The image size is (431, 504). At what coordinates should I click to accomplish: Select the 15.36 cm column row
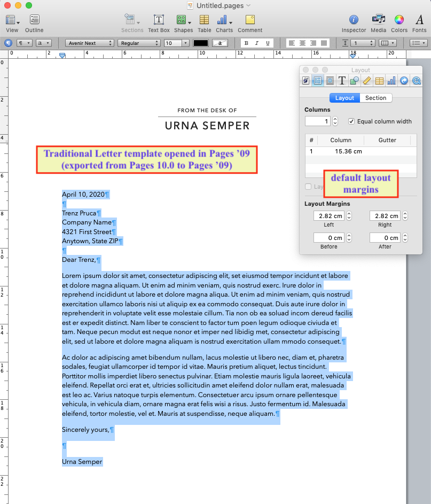[361, 151]
